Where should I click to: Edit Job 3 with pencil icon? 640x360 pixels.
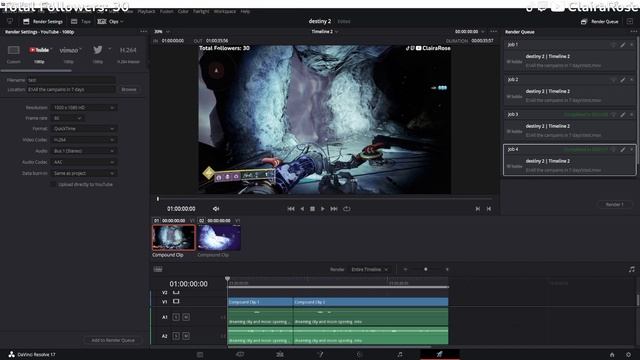coord(622,115)
